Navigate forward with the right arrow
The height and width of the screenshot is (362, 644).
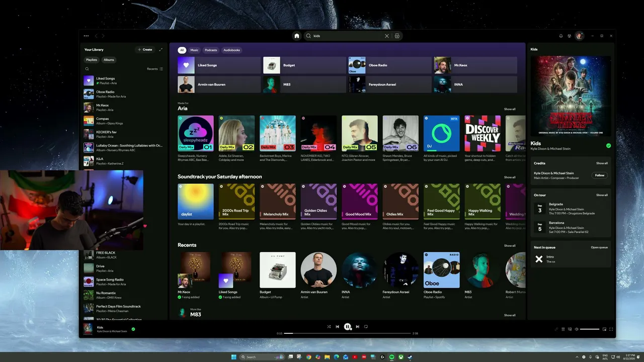coord(104,36)
